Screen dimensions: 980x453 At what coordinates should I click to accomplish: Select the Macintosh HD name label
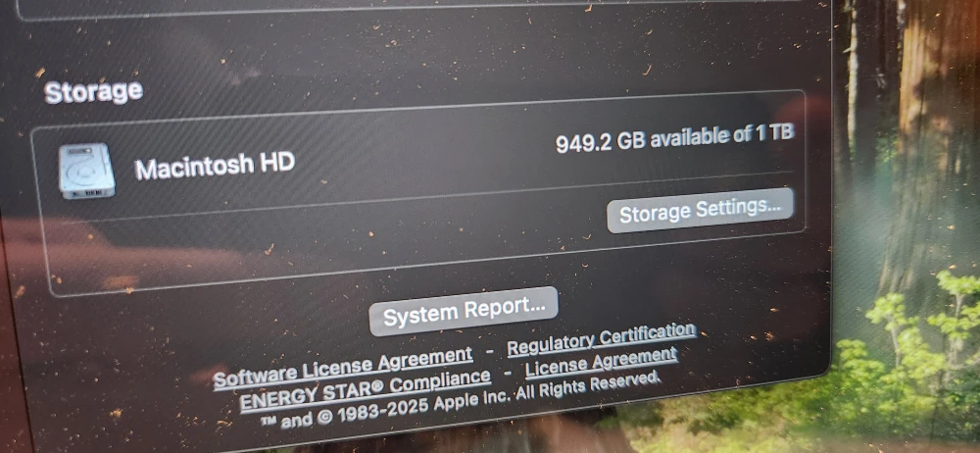pos(215,167)
